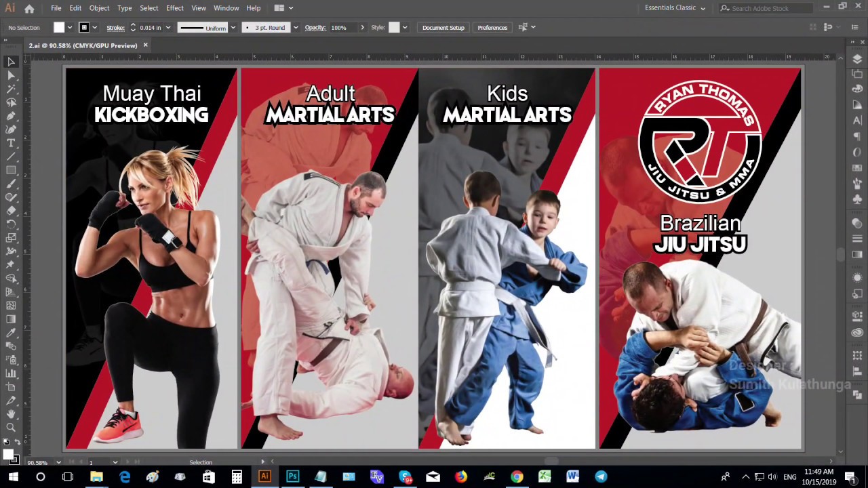Open Microsoft Word from the taskbar

tap(572, 477)
